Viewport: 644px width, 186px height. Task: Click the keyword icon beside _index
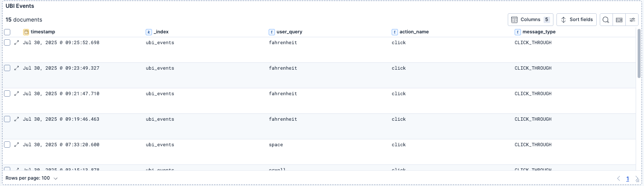pos(149,32)
